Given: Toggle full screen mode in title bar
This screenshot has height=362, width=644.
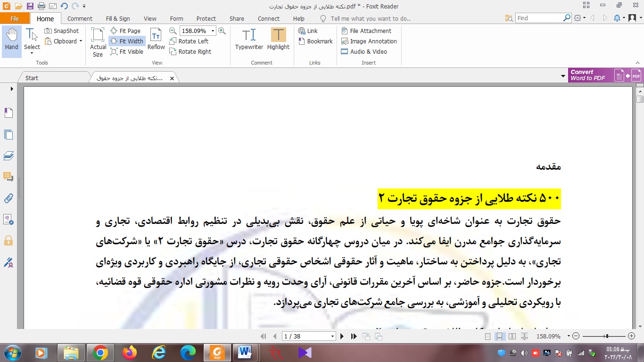Looking at the screenshot, I should tap(586, 6).
